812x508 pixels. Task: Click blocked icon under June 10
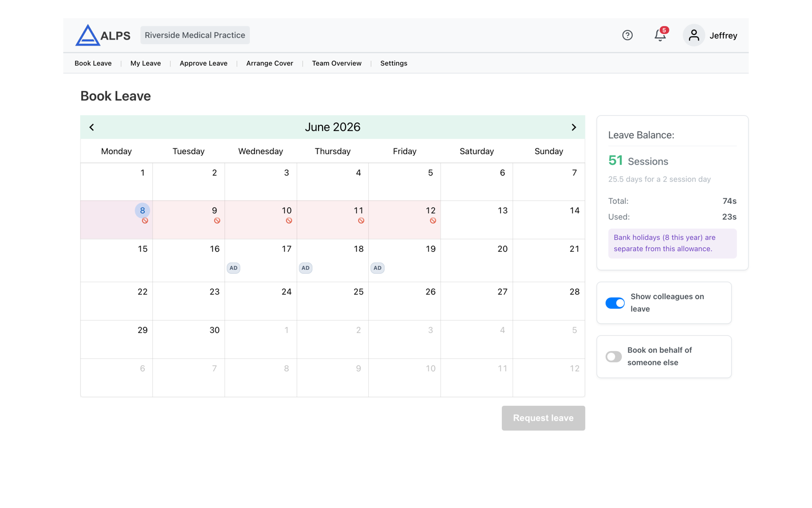289,221
